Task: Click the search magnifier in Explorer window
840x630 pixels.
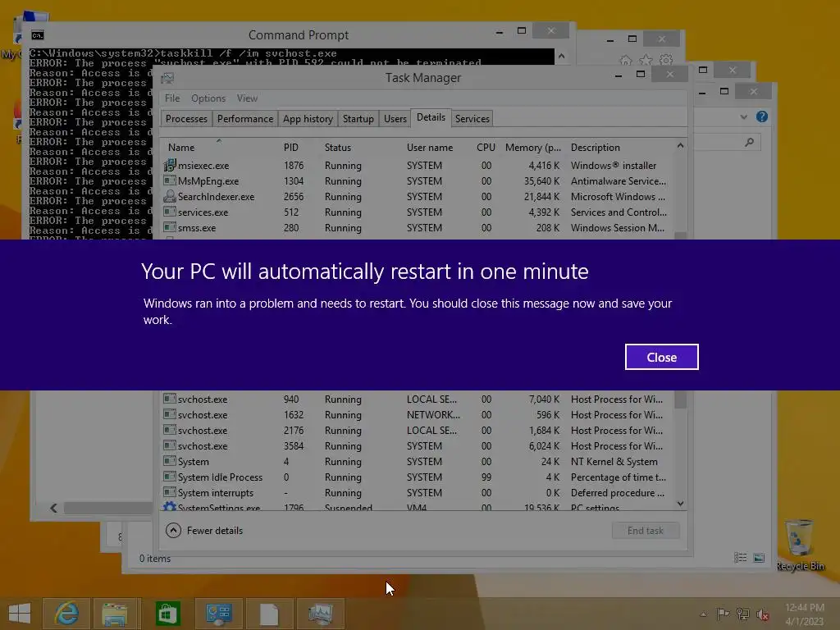Action: coord(750,142)
